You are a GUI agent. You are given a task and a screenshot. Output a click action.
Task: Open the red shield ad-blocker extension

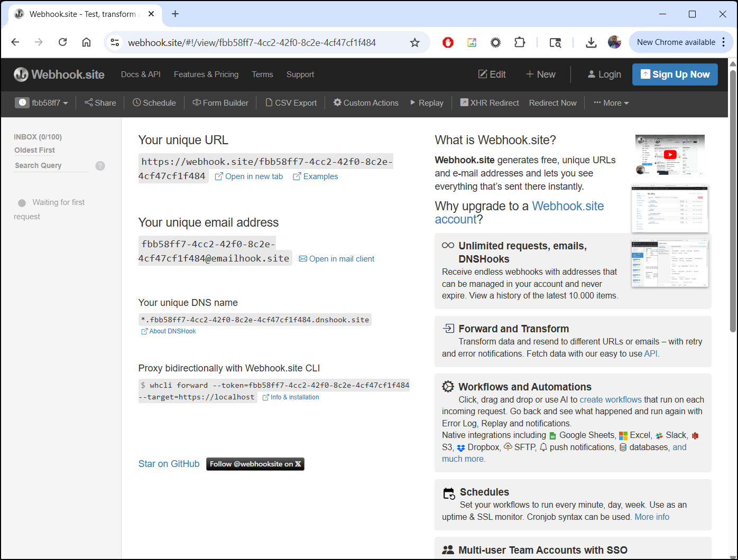(448, 42)
